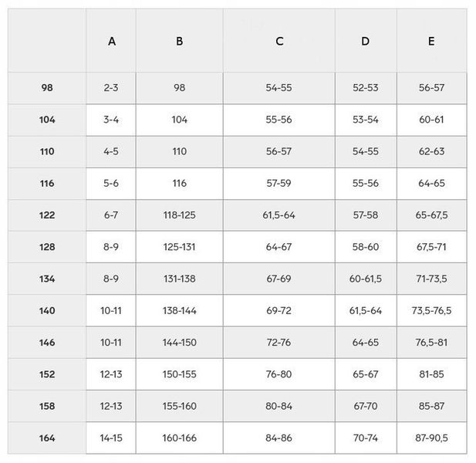Click the size 104 row label

pos(47,120)
